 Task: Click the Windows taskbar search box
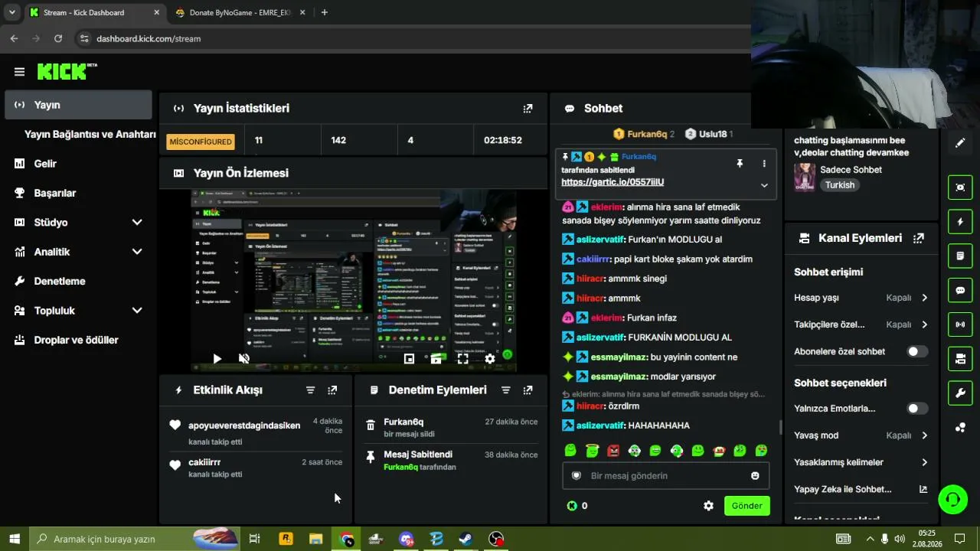point(134,539)
